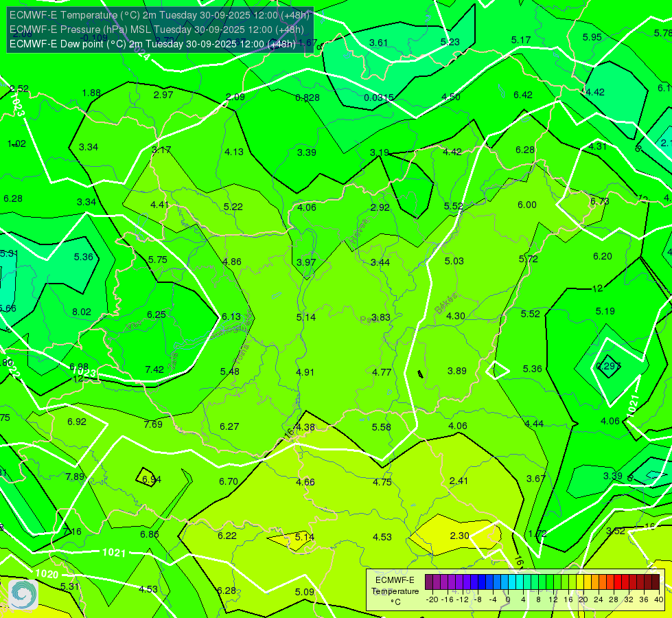Click the Pest county label
The width and height of the screenshot is (672, 618).
click(368, 319)
